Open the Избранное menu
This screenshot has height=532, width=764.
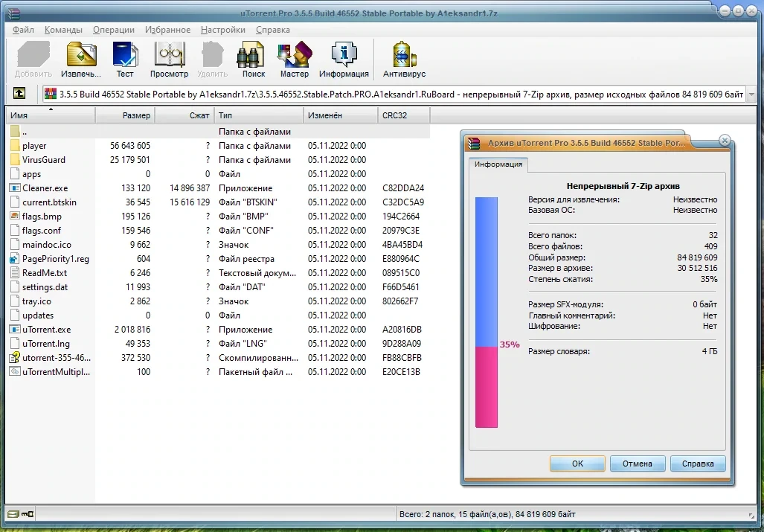click(x=167, y=30)
